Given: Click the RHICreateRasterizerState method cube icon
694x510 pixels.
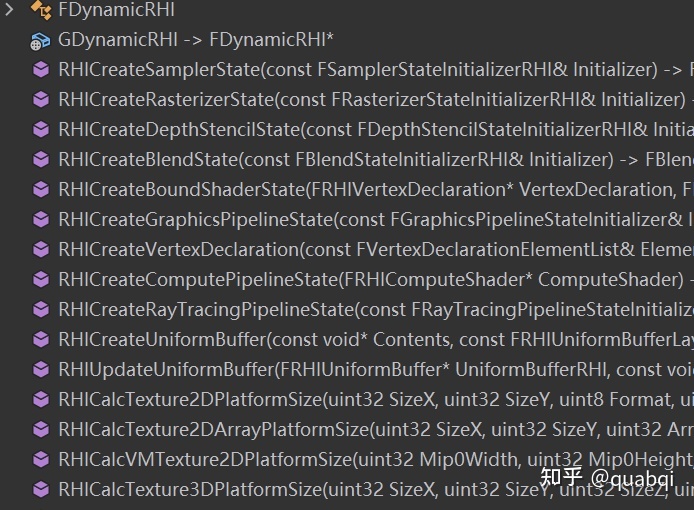Looking at the screenshot, I should (x=41, y=100).
